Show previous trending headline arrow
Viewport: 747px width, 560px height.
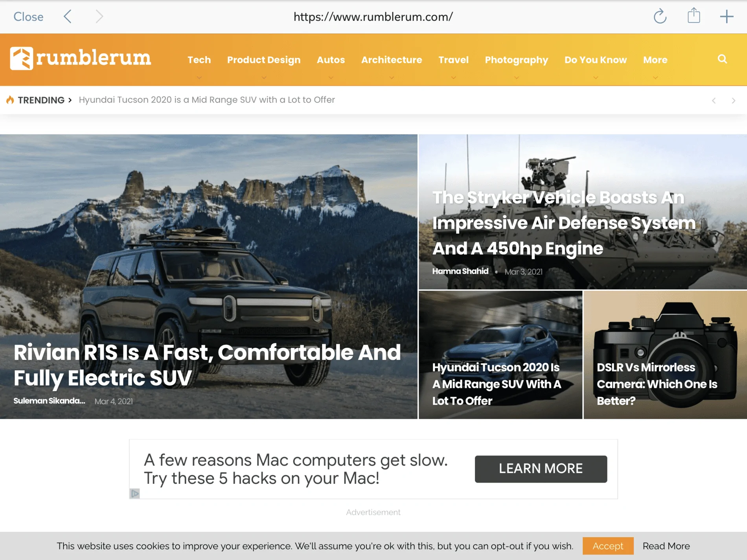click(714, 101)
